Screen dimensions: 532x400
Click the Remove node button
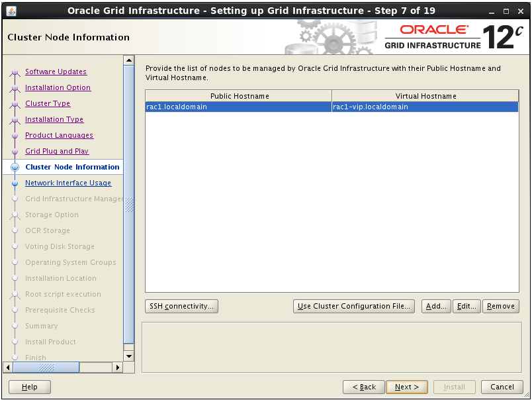[x=501, y=306]
